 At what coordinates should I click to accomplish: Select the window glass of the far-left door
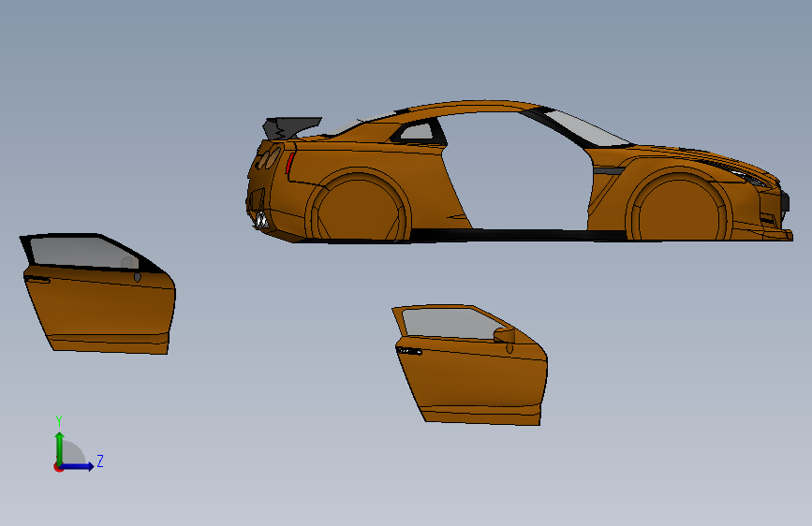pyautogui.click(x=82, y=253)
